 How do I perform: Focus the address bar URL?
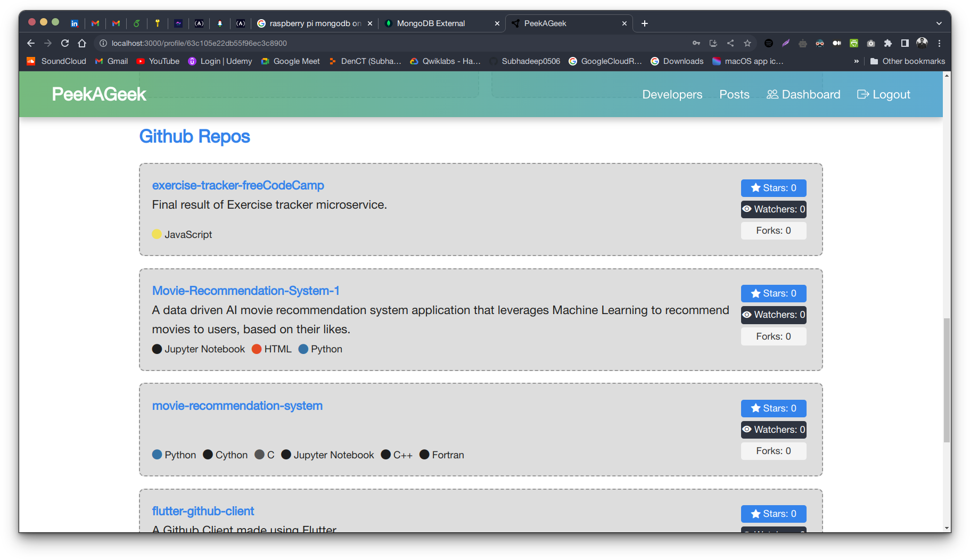pyautogui.click(x=199, y=43)
